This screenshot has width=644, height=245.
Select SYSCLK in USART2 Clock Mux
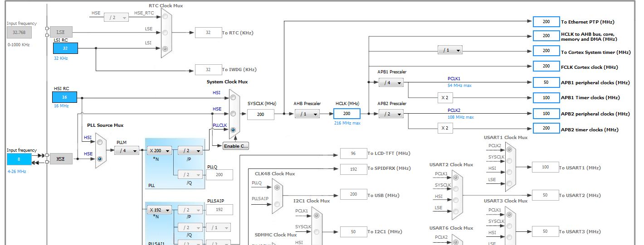pyautogui.click(x=456, y=189)
